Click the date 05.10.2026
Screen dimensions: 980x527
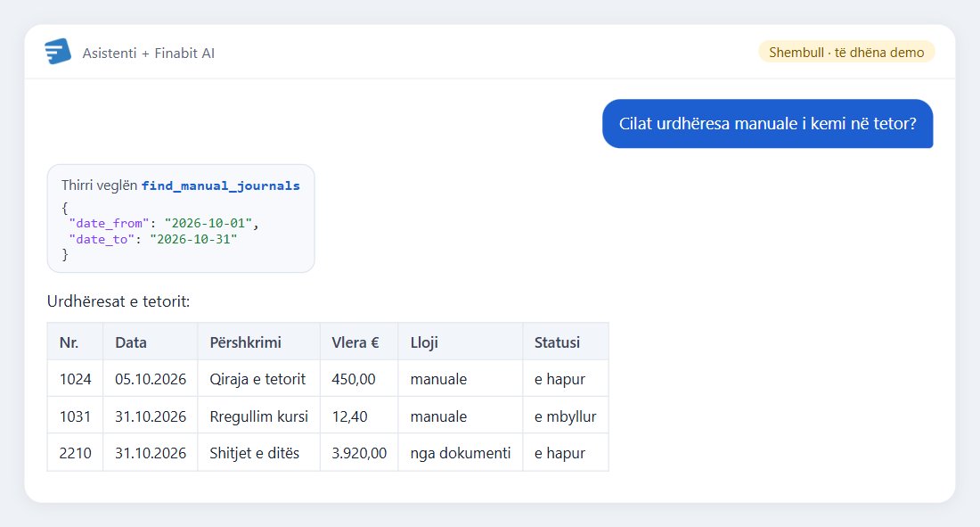point(150,379)
